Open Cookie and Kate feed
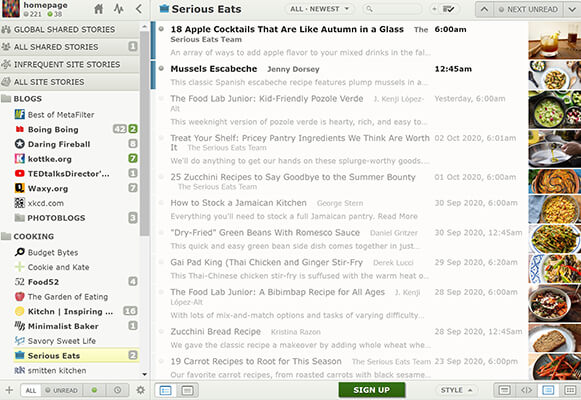The width and height of the screenshot is (581, 400). [76, 267]
